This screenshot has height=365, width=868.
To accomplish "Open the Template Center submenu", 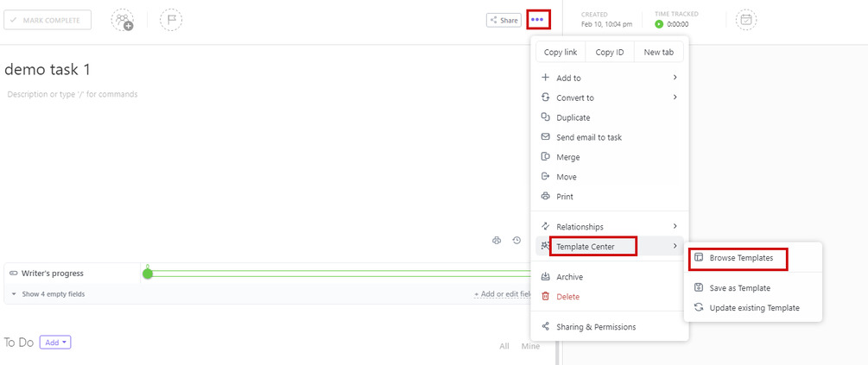I will [610, 247].
